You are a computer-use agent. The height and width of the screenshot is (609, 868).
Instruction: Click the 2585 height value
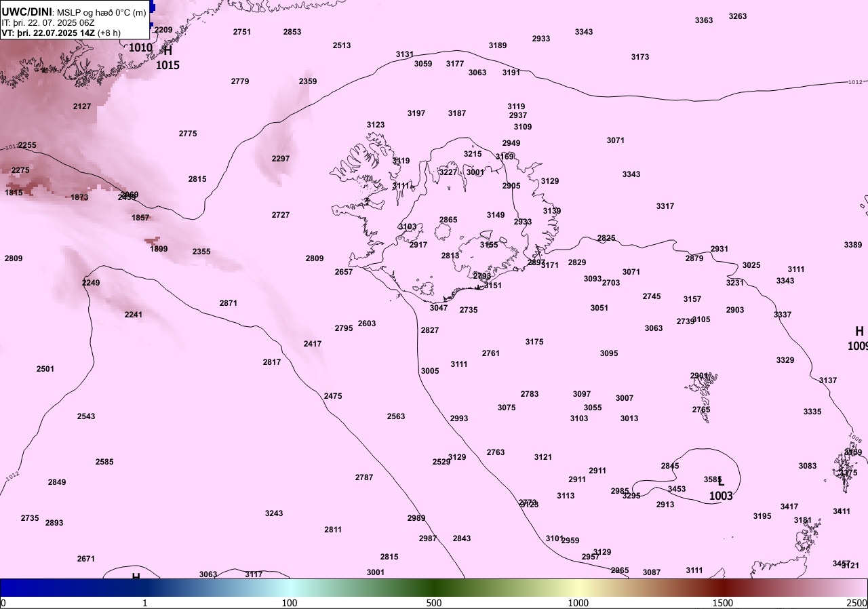pyautogui.click(x=104, y=462)
